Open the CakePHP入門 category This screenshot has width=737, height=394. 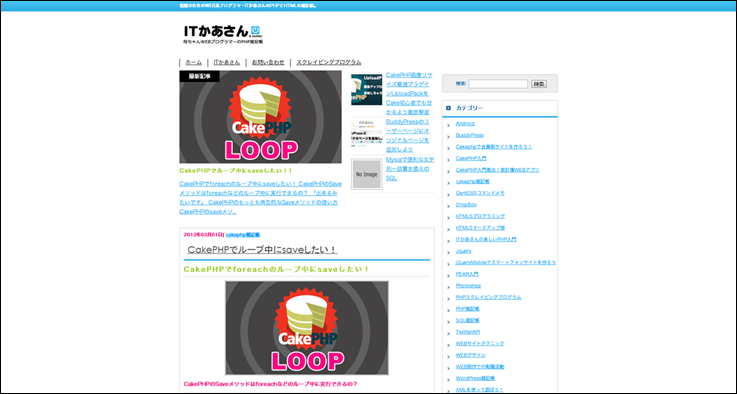[x=471, y=158]
